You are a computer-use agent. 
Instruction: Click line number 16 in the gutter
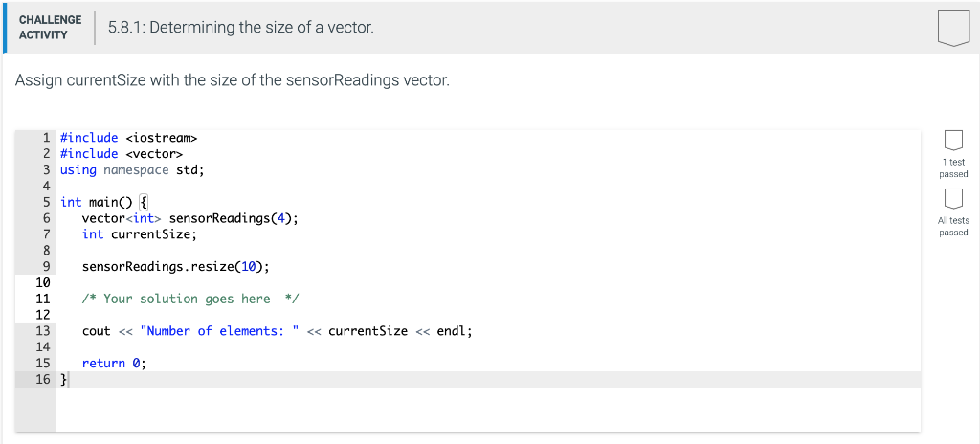[x=43, y=380]
